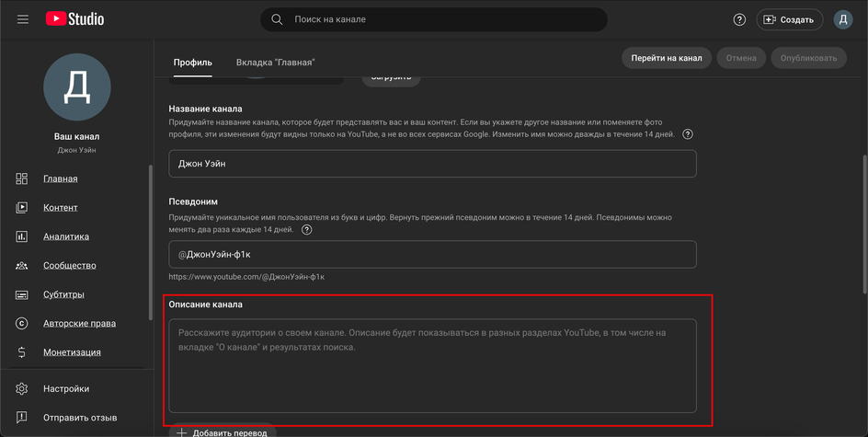This screenshot has width=868, height=437.
Task: Switch to the Вкладка "Главная" tab
Action: tap(276, 63)
